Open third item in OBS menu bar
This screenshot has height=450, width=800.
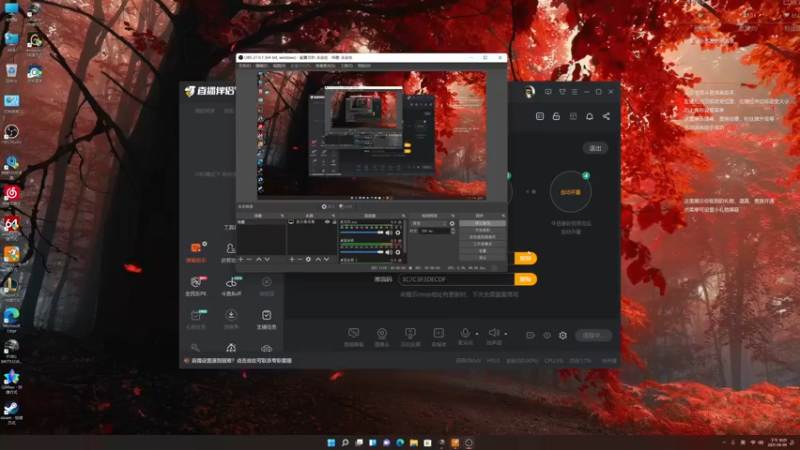tap(279, 66)
